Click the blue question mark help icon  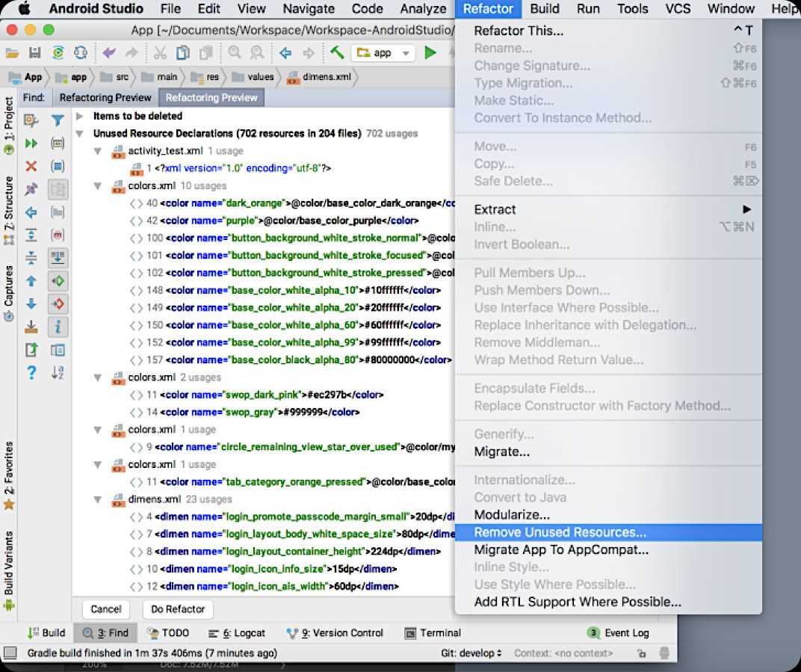click(x=31, y=372)
